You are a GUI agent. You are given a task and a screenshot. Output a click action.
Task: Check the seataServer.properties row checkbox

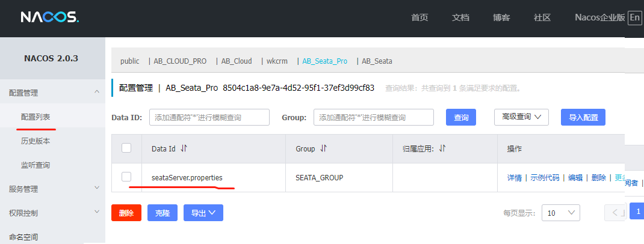(x=126, y=177)
